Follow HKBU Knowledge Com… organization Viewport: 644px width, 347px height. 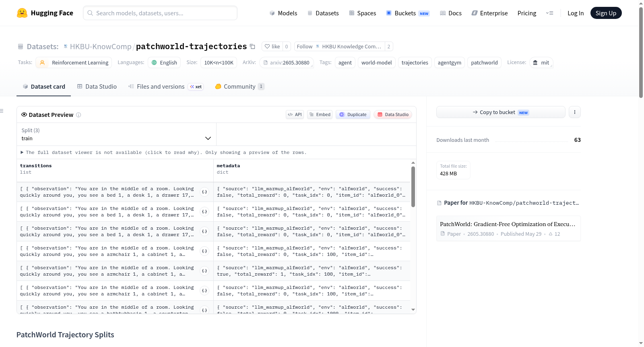coord(339,46)
